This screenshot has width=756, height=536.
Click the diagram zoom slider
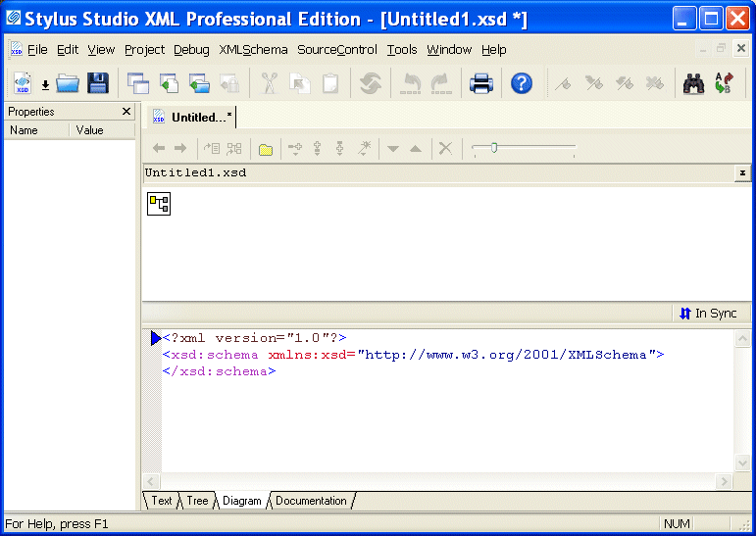tap(494, 148)
